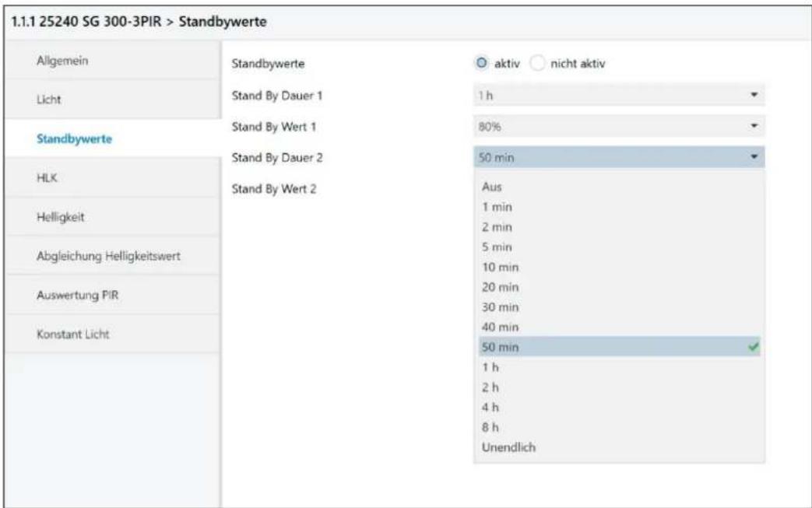Select the '8 h' option
Viewport: 812px width, 508px height.
point(620,427)
